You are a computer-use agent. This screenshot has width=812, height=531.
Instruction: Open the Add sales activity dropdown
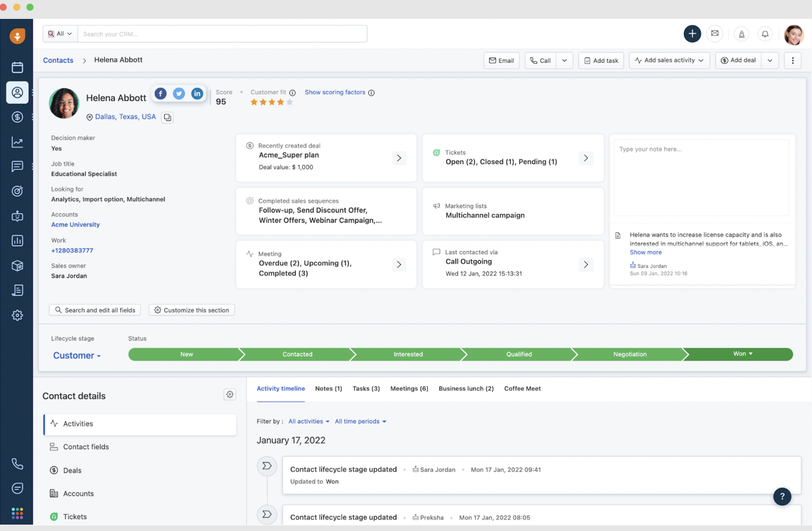tap(669, 61)
